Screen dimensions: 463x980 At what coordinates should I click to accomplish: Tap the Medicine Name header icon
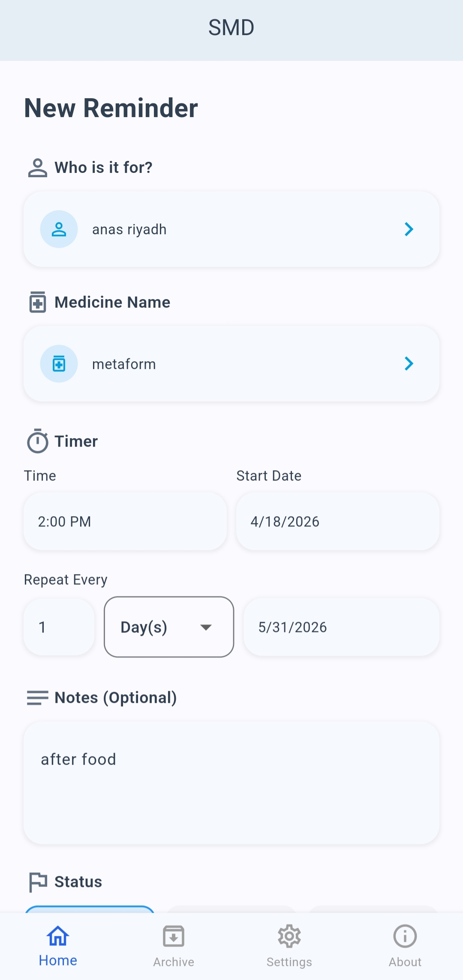[38, 302]
